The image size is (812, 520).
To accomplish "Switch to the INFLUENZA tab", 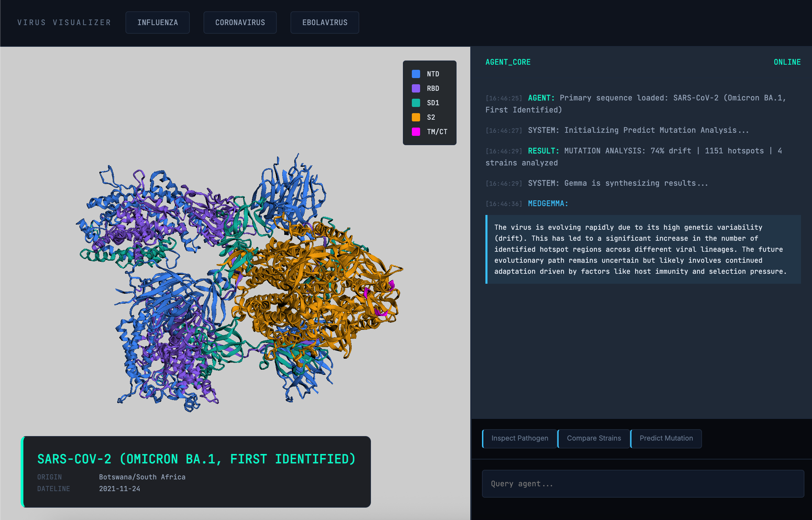I will coord(157,23).
